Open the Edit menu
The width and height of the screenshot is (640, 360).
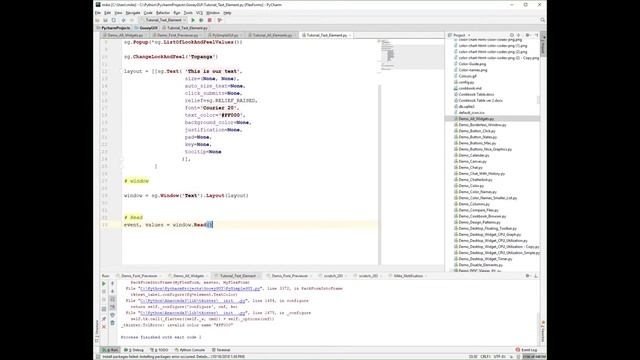[107, 13]
